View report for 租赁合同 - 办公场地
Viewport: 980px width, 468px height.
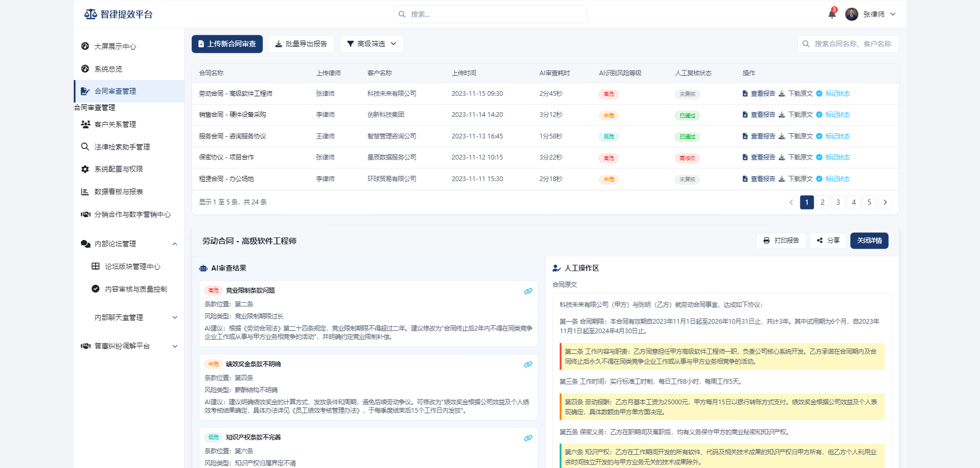[759, 179]
